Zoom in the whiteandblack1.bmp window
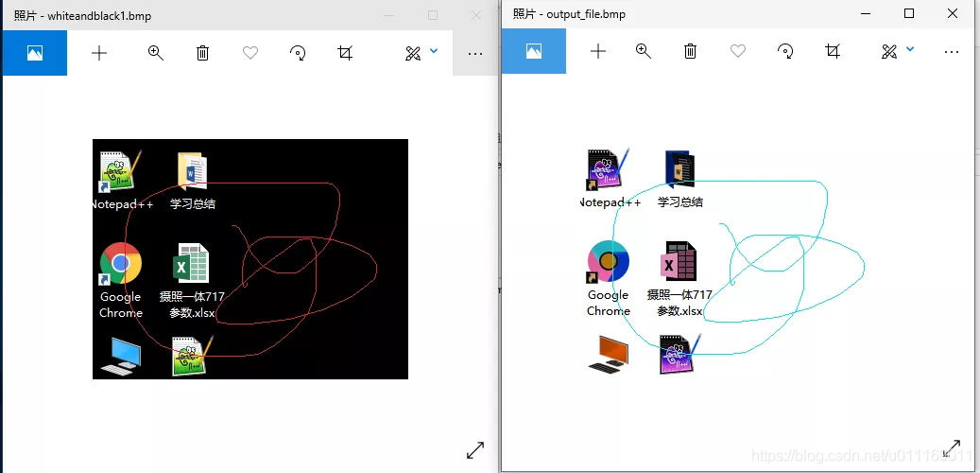980x473 pixels. [x=156, y=53]
